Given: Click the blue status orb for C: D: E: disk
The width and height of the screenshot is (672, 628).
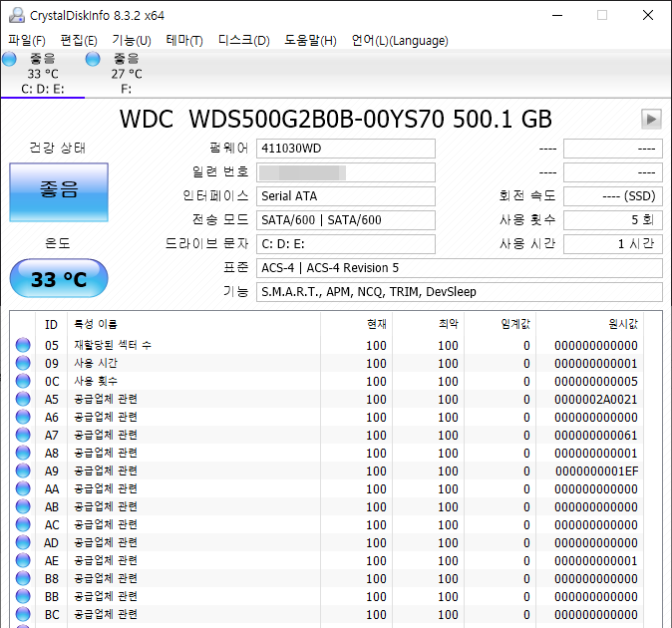Looking at the screenshot, I should pyautogui.click(x=9, y=59).
